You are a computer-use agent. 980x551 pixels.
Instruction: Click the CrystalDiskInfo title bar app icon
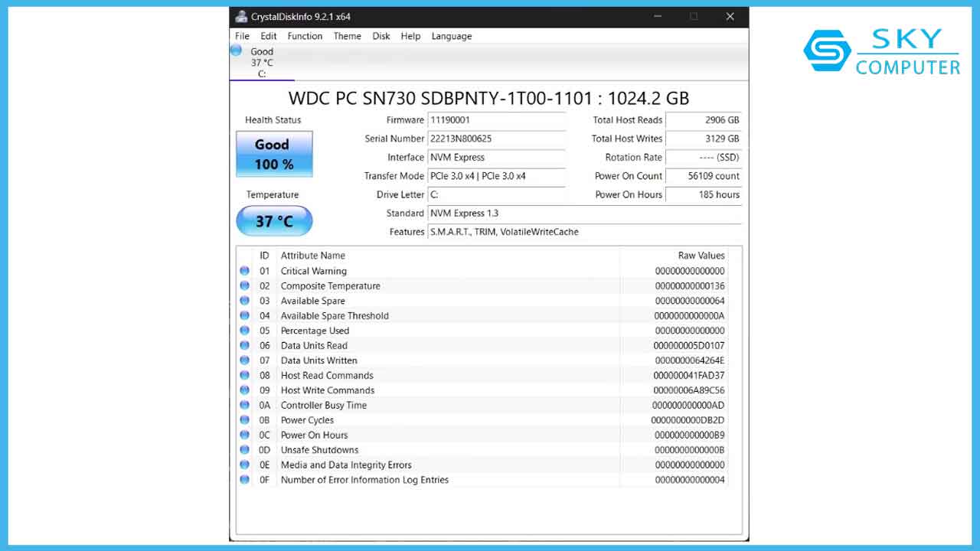[241, 17]
